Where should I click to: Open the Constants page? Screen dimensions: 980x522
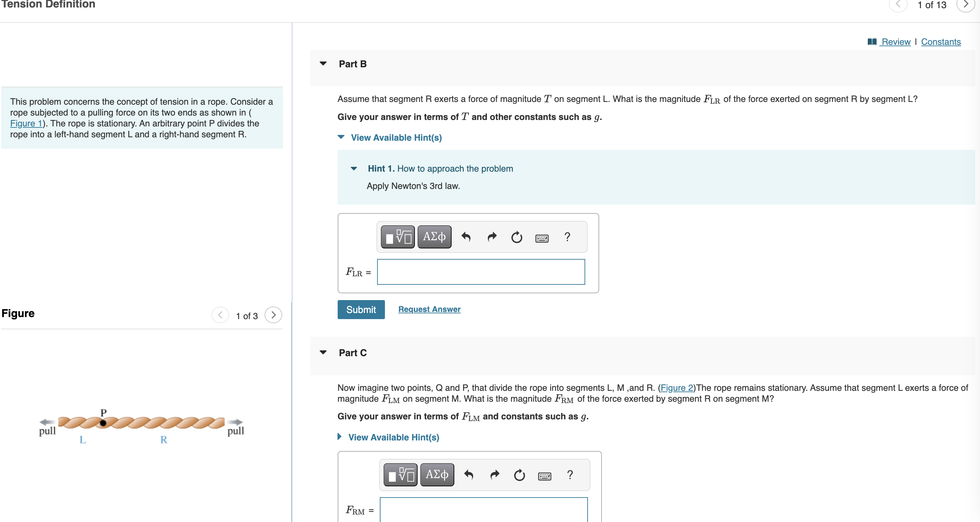pos(941,42)
